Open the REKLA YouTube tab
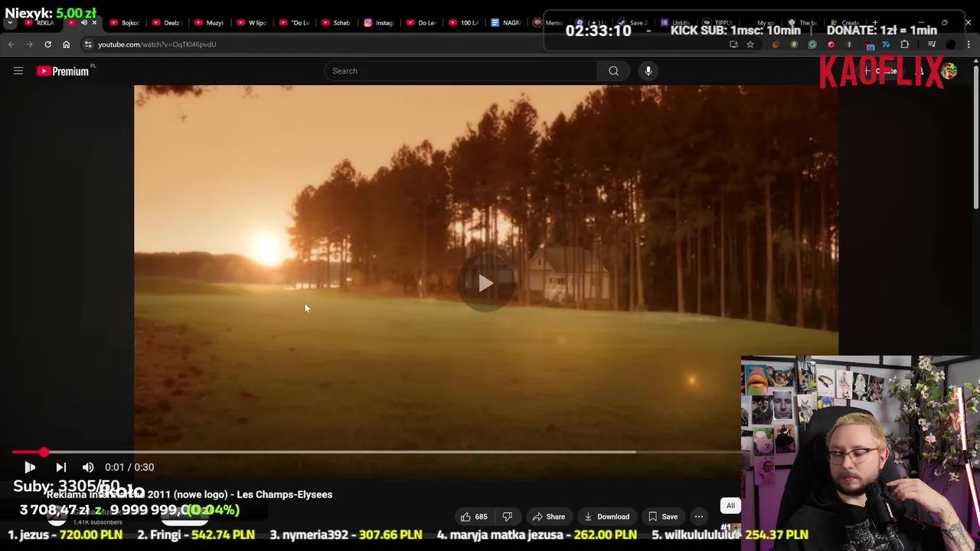980x551 pixels. pyautogui.click(x=40, y=23)
